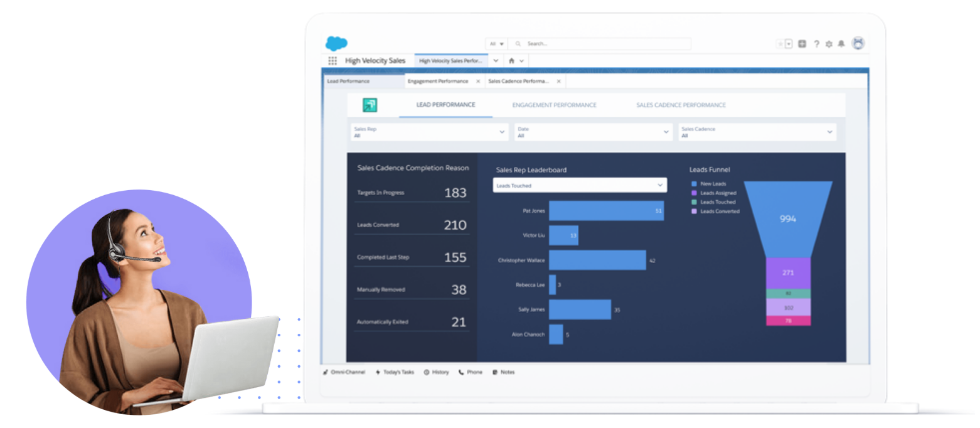Image resolution: width=980 pixels, height=428 pixels.
Task: Click the Leads Touched legend swatch
Action: [694, 202]
